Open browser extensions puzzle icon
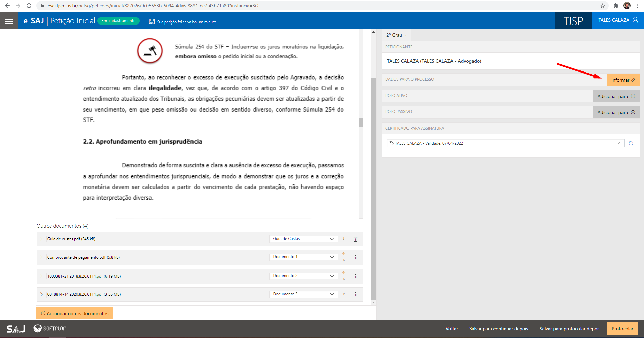The image size is (644, 338). 616,6
